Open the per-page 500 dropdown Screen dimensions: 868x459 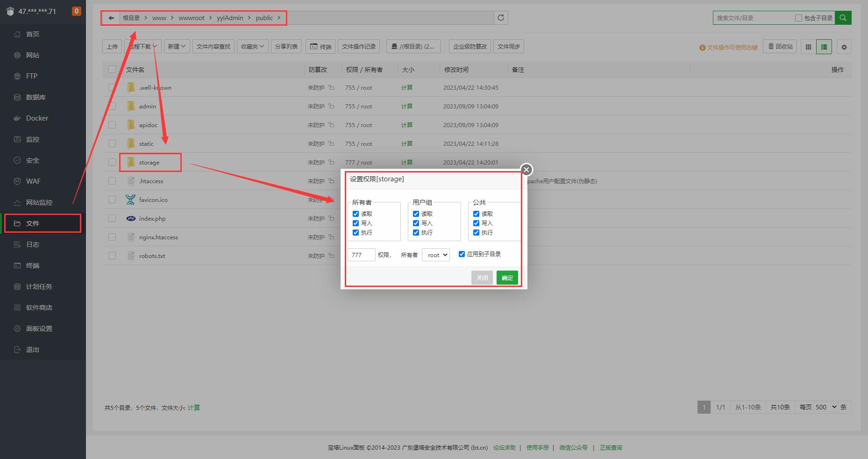[x=825, y=407]
